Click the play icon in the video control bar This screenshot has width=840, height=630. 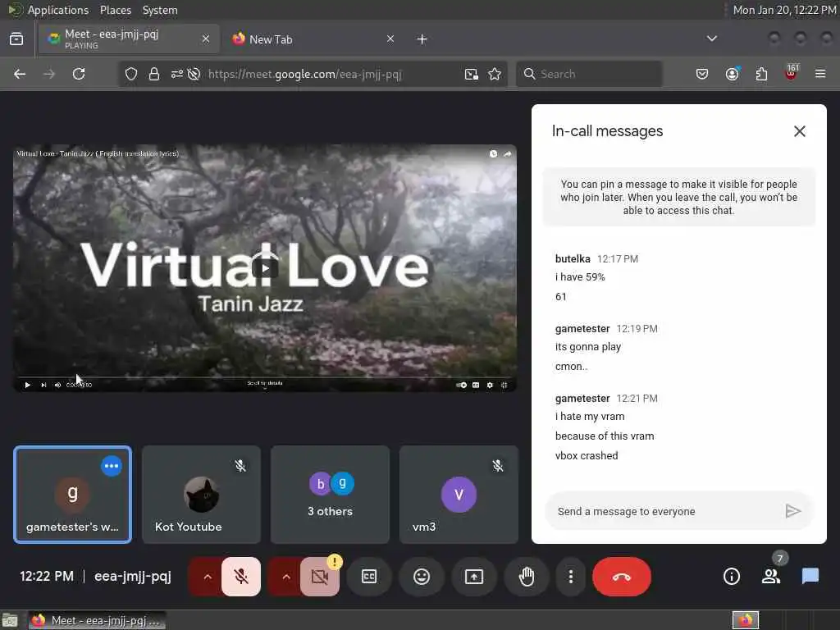pyautogui.click(x=27, y=385)
